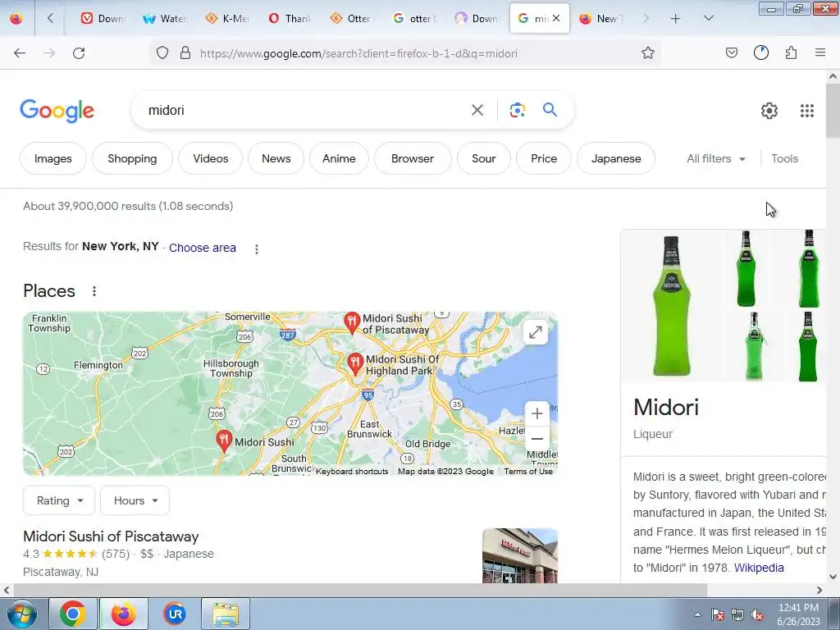Filter results by Shopping

click(132, 158)
